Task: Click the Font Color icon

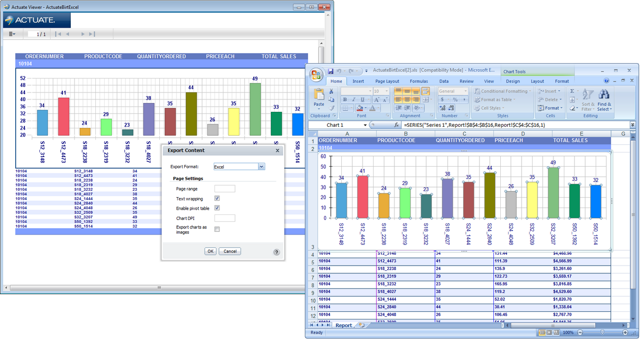Action: point(373,108)
